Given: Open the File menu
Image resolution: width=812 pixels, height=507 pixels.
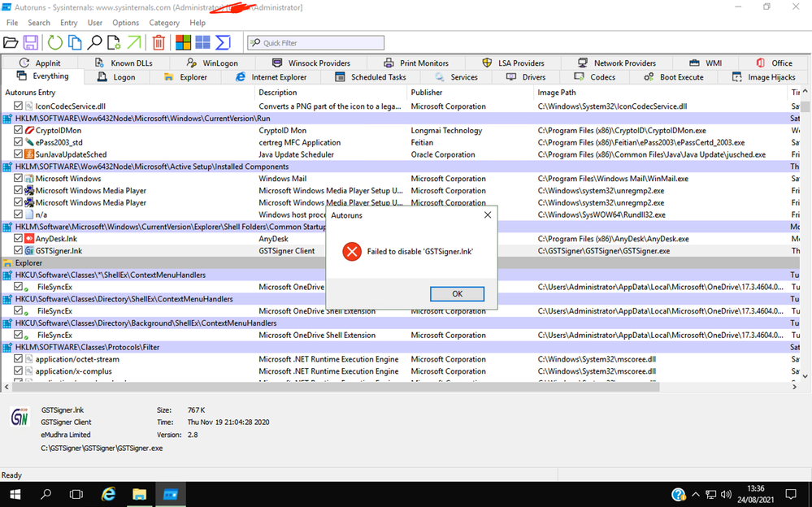Looking at the screenshot, I should [12, 23].
